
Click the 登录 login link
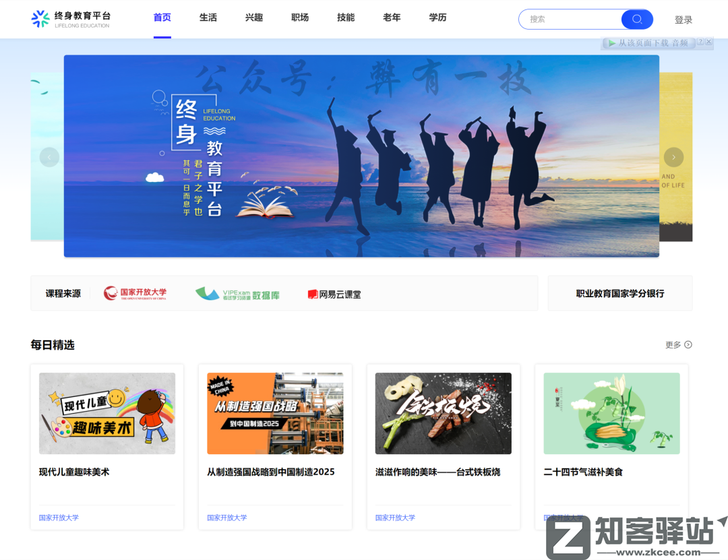click(x=684, y=19)
